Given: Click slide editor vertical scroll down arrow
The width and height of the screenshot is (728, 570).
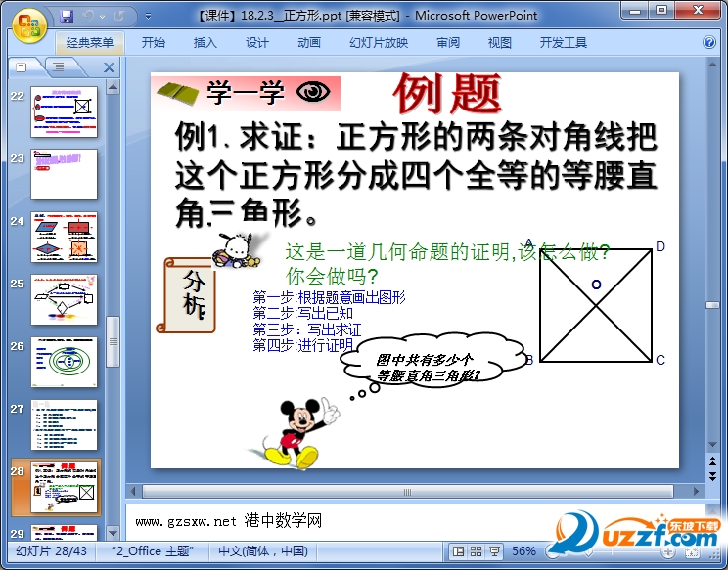Looking at the screenshot, I should pos(712,444).
